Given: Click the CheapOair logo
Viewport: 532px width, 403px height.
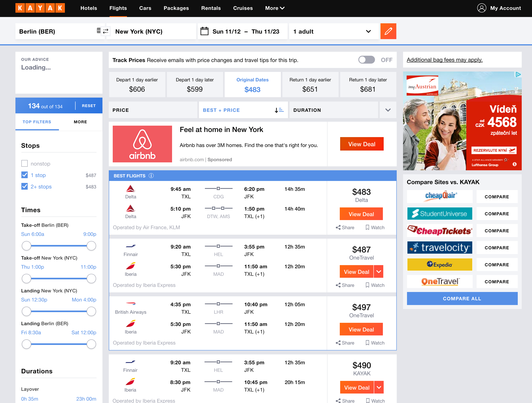Looking at the screenshot, I should 440,196.
